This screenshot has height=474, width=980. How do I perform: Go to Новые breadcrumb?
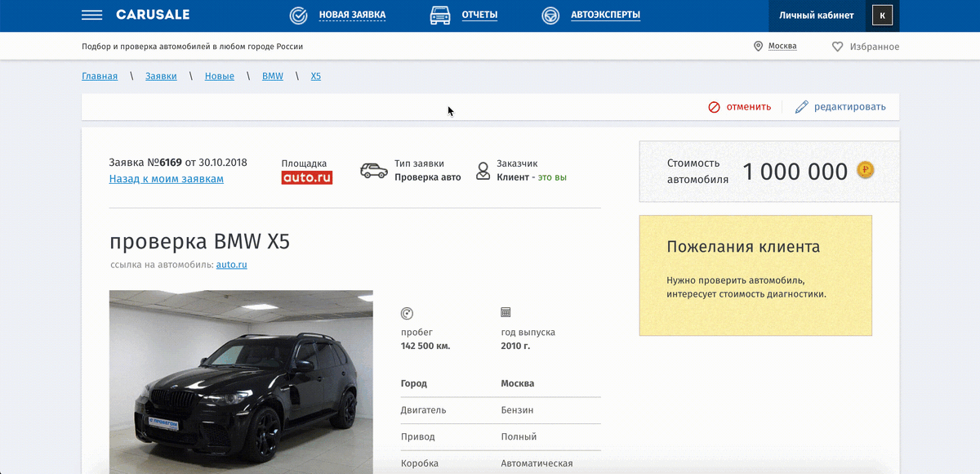(x=220, y=76)
